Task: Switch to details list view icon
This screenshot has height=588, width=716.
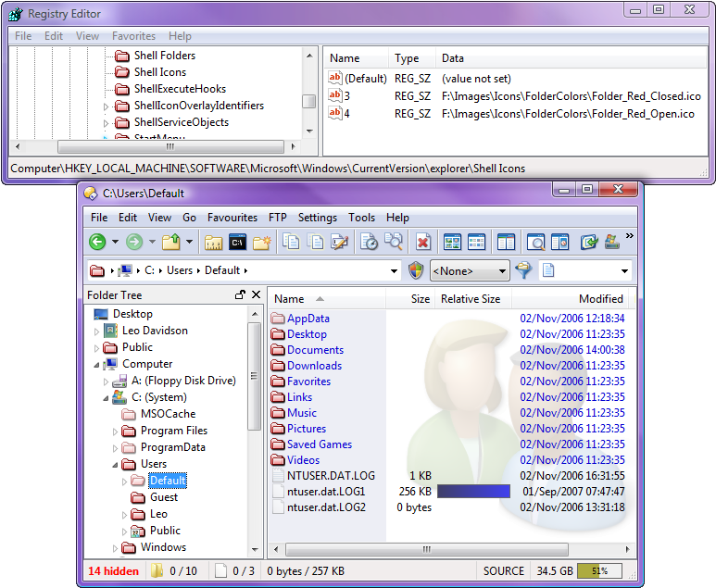Action: click(476, 243)
